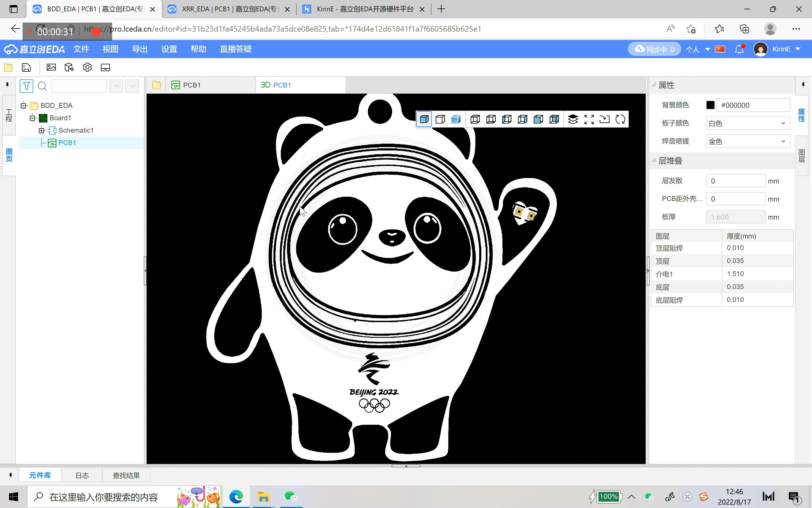Image resolution: width=812 pixels, height=508 pixels.
Task: Switch to the PCB1 editor tab
Action: [x=211, y=85]
